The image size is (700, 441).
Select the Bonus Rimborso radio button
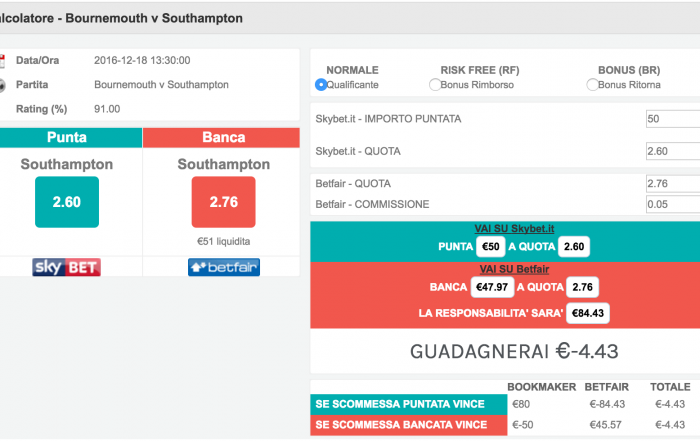435,84
